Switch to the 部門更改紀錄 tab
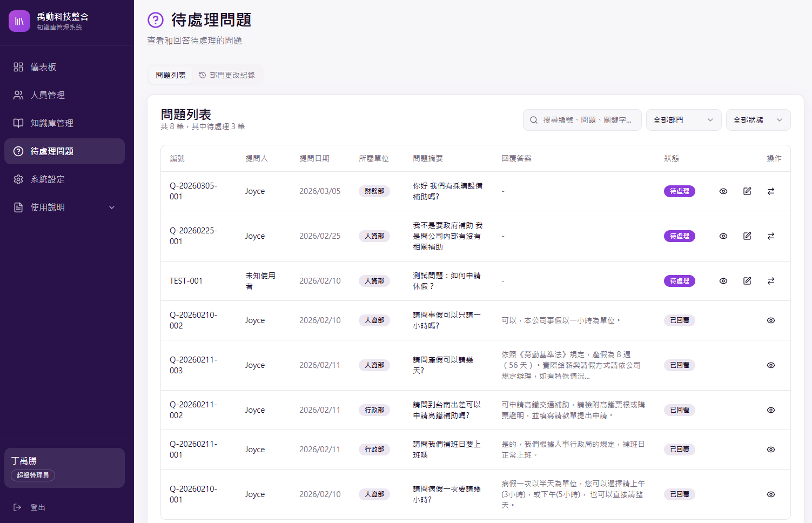The image size is (812, 523). point(227,75)
